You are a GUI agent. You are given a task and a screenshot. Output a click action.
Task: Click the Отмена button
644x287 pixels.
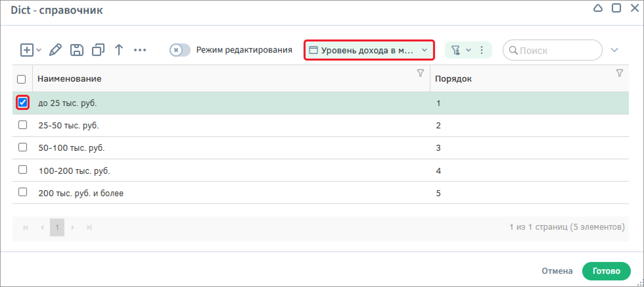point(557,271)
